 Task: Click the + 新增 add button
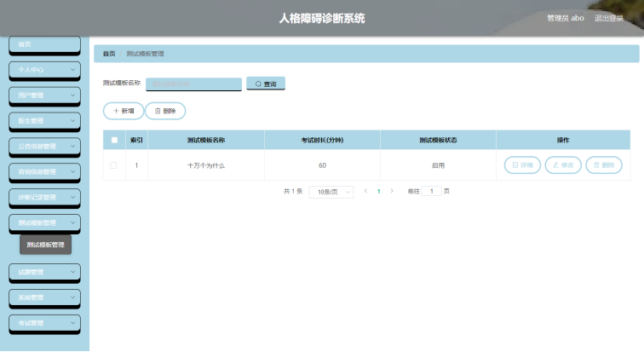coord(124,111)
